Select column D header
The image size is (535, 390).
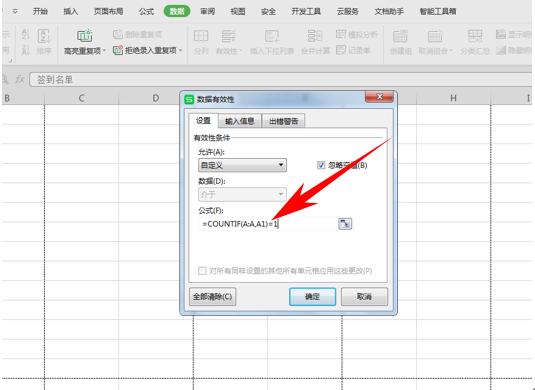pyautogui.click(x=156, y=98)
